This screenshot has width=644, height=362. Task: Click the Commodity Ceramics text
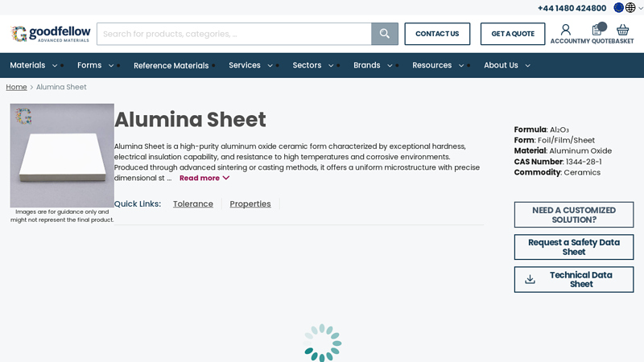point(557,172)
